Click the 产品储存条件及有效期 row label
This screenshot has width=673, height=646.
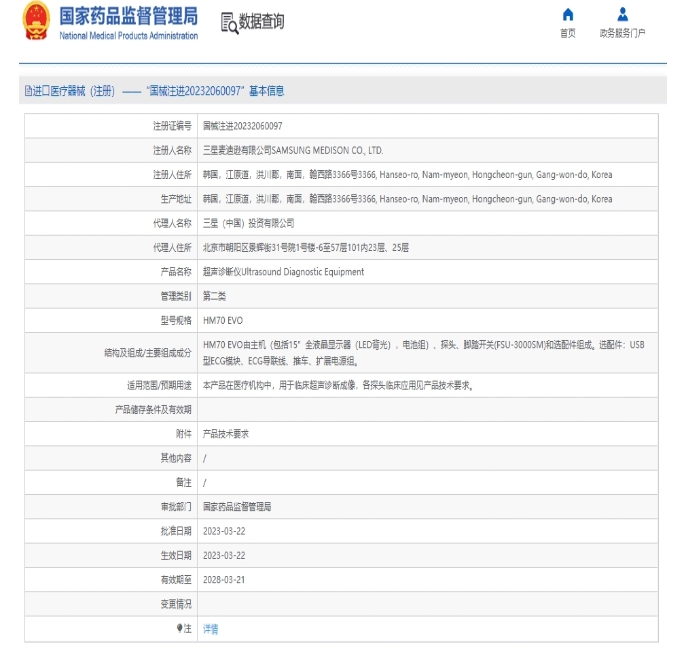(153, 409)
